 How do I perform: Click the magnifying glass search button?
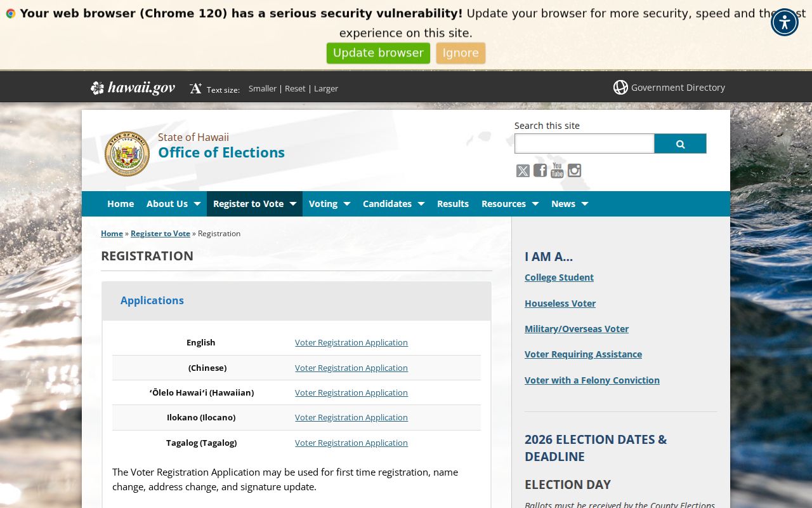[680, 144]
